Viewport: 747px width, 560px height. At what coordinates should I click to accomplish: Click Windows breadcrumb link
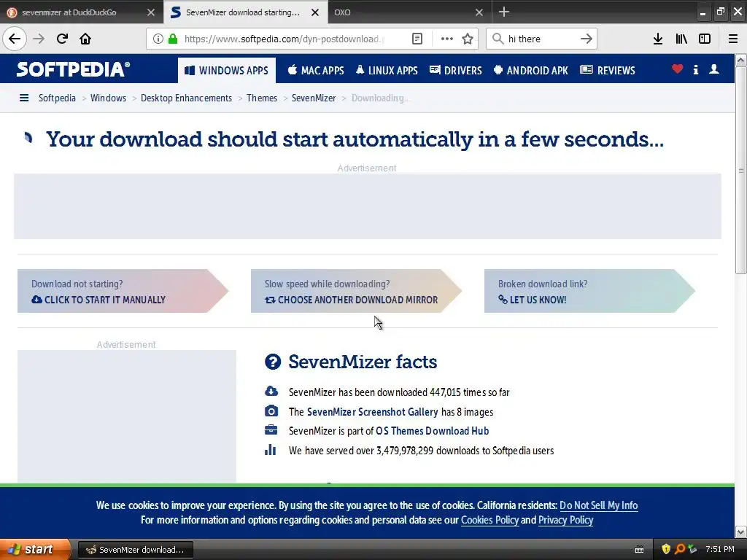[x=108, y=98]
